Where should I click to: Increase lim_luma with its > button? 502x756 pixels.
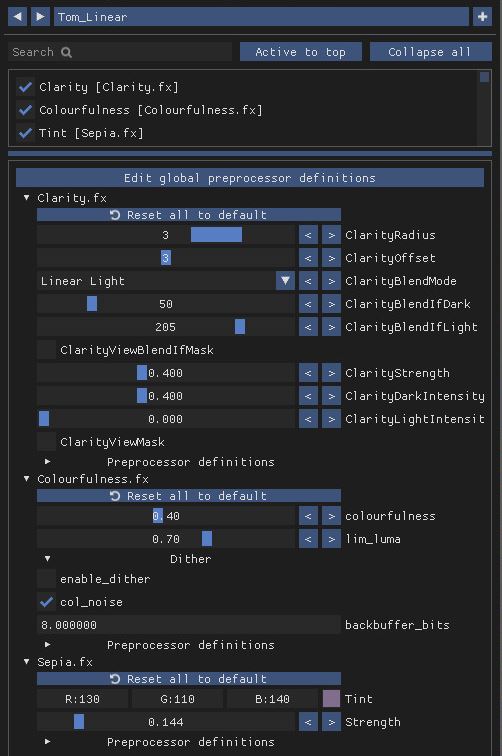pos(331,539)
